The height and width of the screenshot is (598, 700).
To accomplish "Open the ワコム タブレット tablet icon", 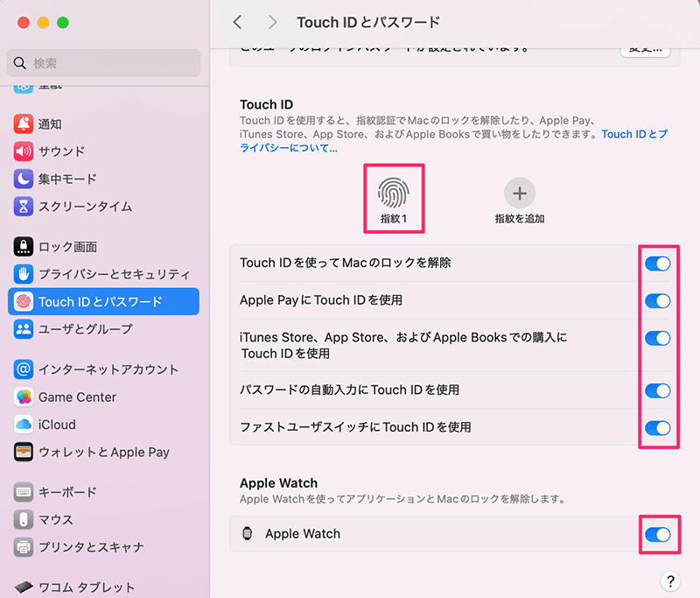I will click(x=24, y=587).
